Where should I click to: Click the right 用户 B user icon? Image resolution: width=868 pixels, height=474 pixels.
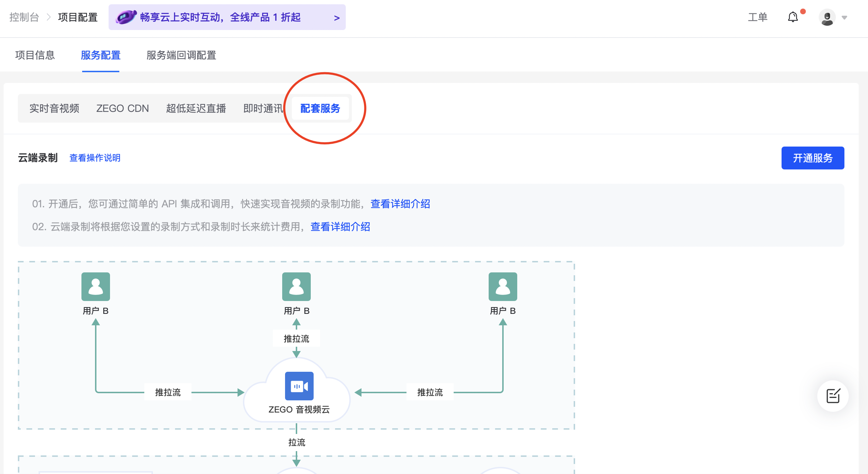503,287
